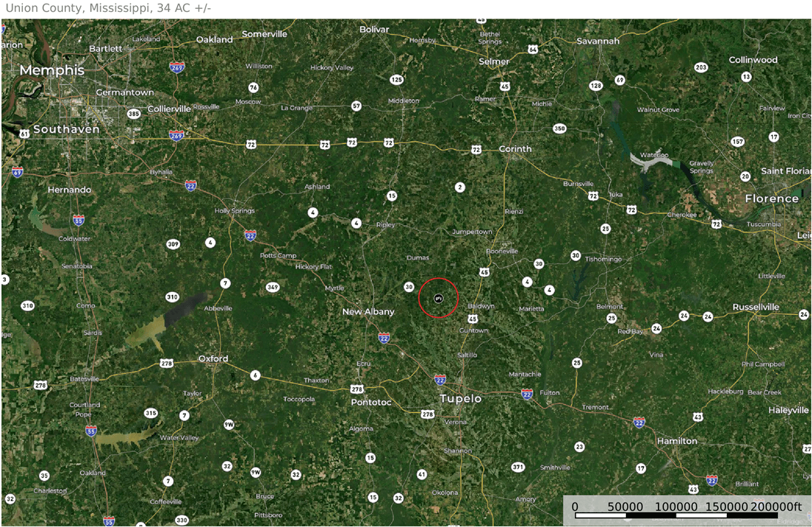Select the Highway 128 shield near Savannah

596,86
